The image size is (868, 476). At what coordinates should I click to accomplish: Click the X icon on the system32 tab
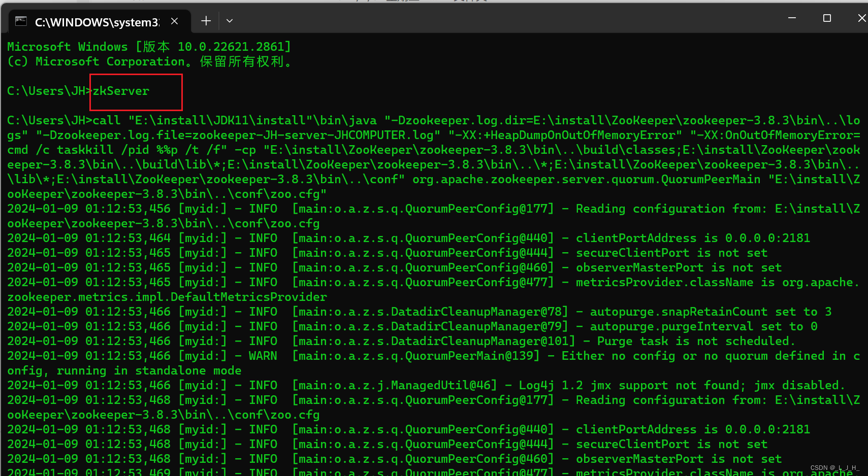(x=174, y=21)
